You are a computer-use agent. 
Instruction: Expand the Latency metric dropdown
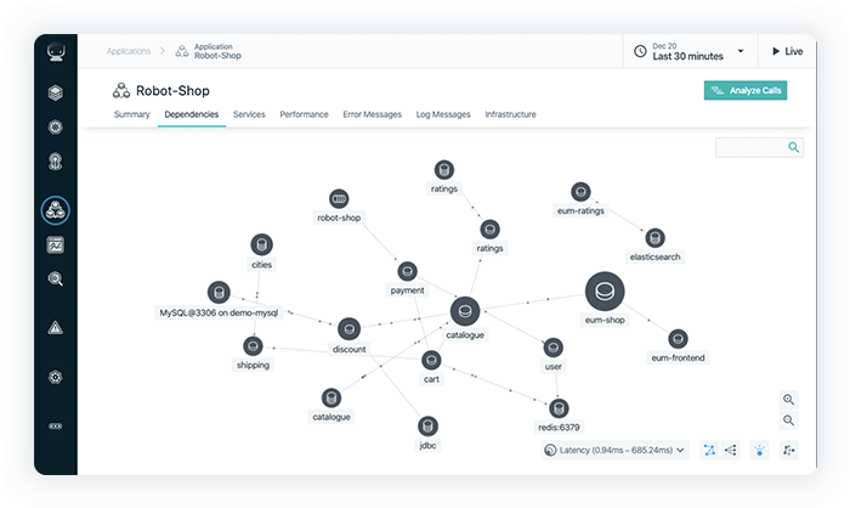pos(616,450)
